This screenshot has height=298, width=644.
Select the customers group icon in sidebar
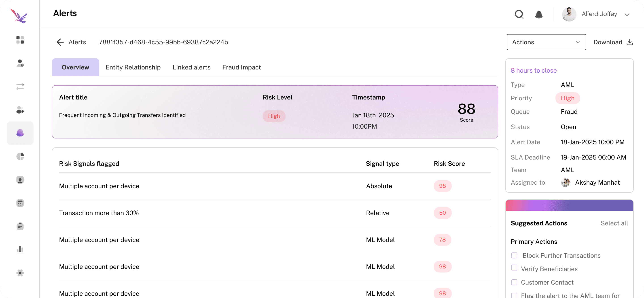click(20, 110)
